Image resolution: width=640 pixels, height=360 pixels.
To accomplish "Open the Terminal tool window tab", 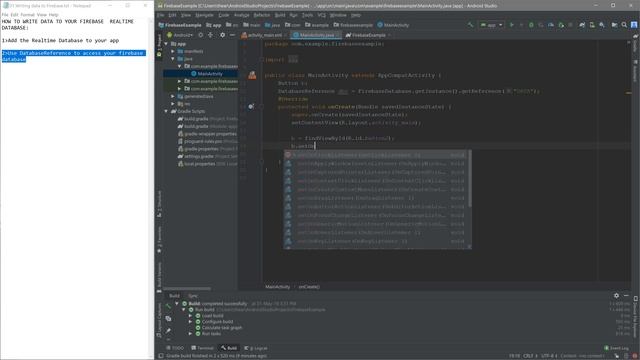I will pyautogui.click(x=202, y=348).
